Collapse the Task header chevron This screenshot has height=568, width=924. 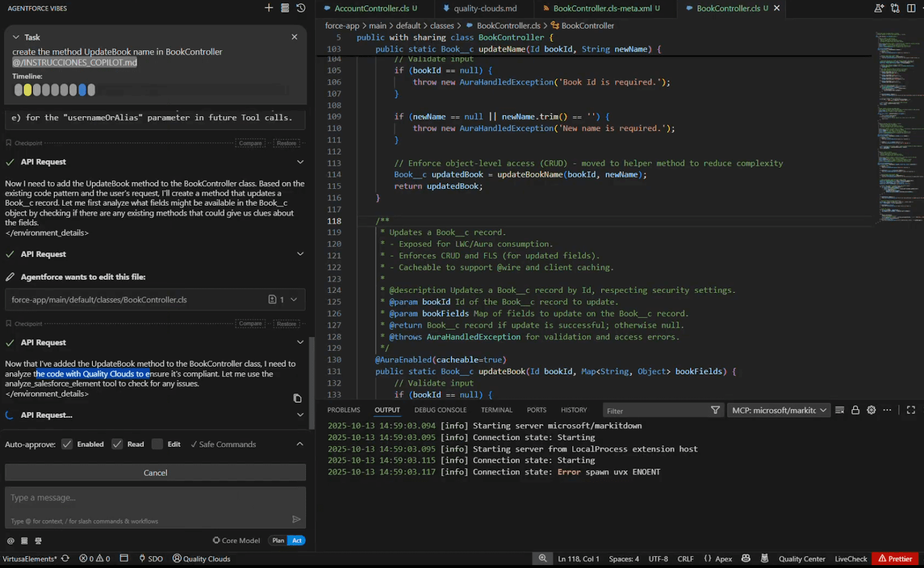coord(16,37)
